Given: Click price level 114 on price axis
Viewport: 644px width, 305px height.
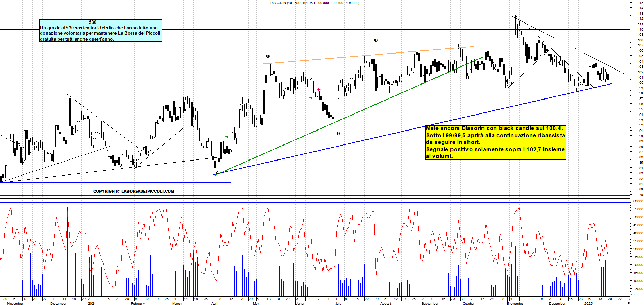Looking at the screenshot, I should [x=640, y=8].
